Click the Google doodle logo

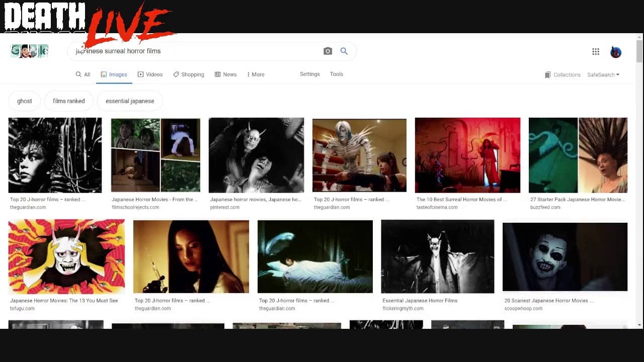(x=30, y=51)
